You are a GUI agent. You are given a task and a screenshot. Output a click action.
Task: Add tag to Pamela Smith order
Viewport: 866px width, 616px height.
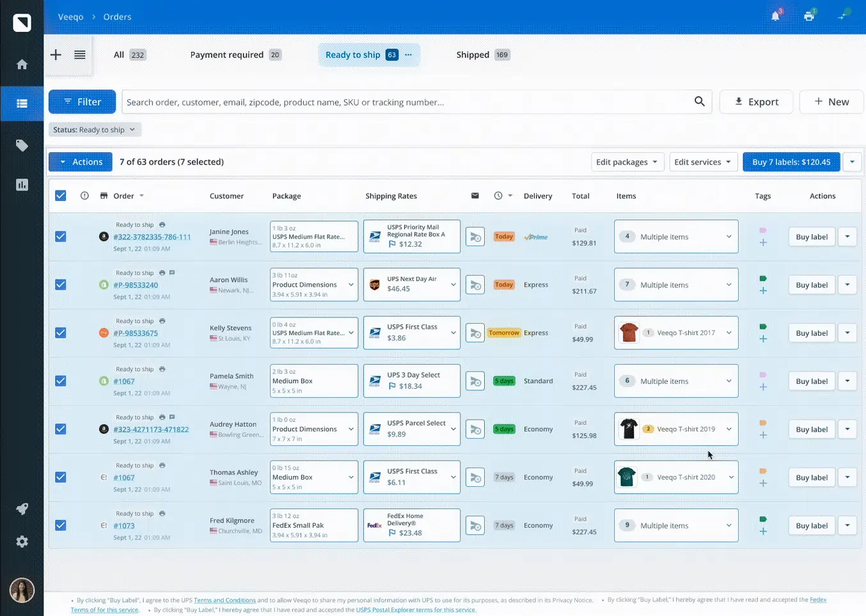pyautogui.click(x=763, y=387)
